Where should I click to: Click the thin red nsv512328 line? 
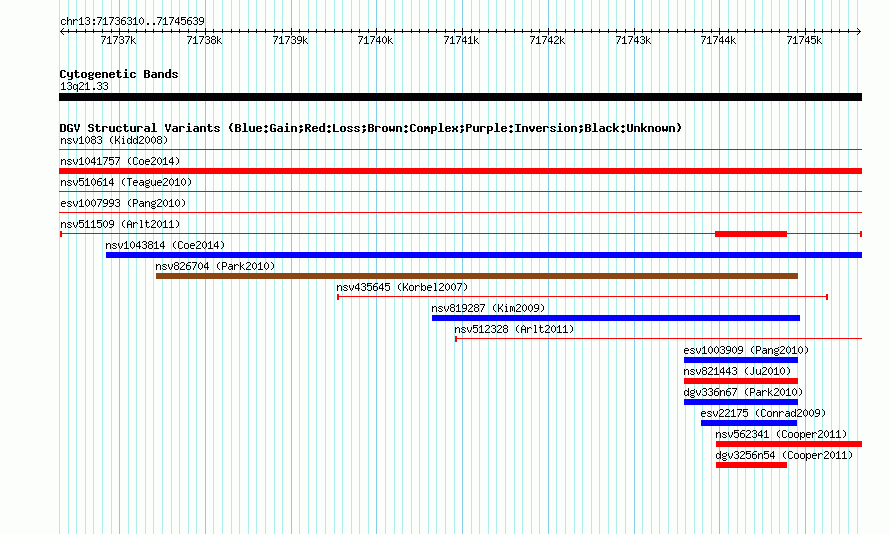(x=658, y=339)
